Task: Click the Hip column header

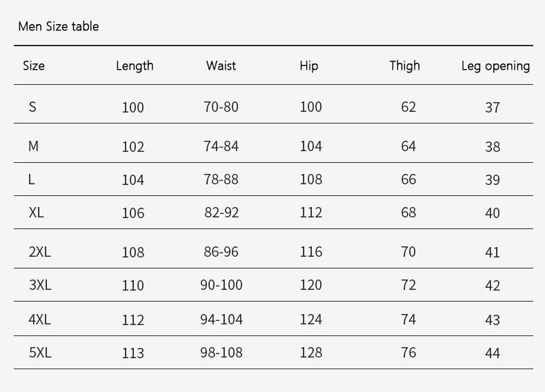Action: 309,66
